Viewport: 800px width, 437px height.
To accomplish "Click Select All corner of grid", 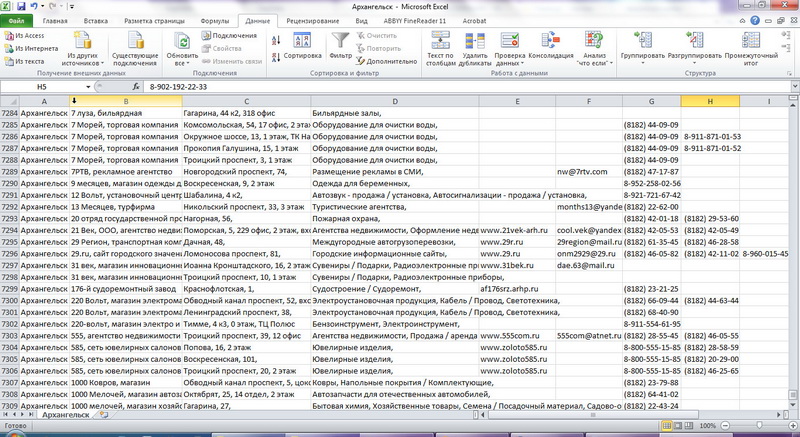I will point(10,101).
